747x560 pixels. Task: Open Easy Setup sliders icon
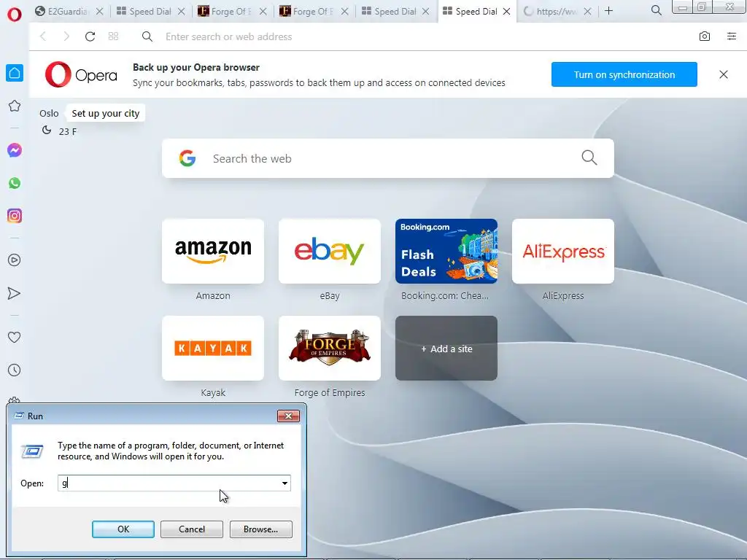point(731,36)
